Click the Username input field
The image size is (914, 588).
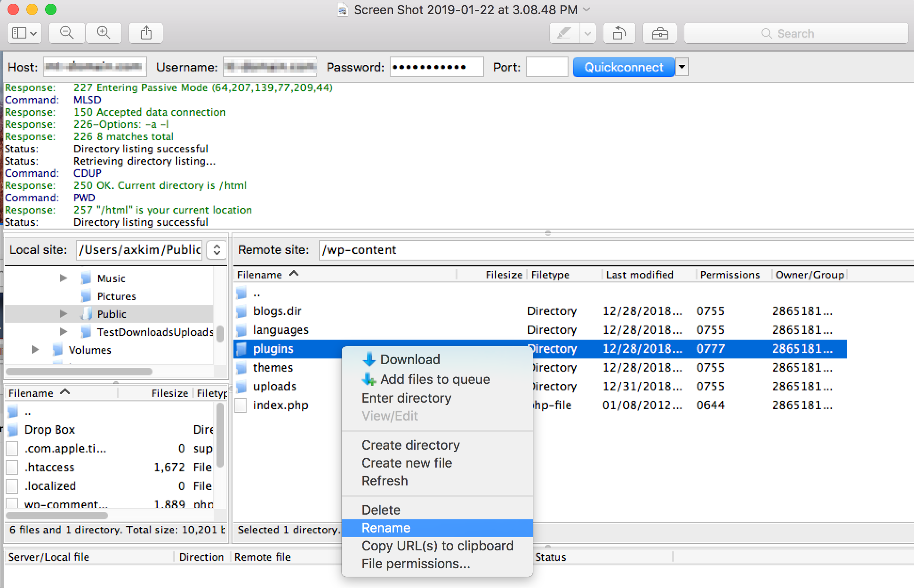(270, 67)
